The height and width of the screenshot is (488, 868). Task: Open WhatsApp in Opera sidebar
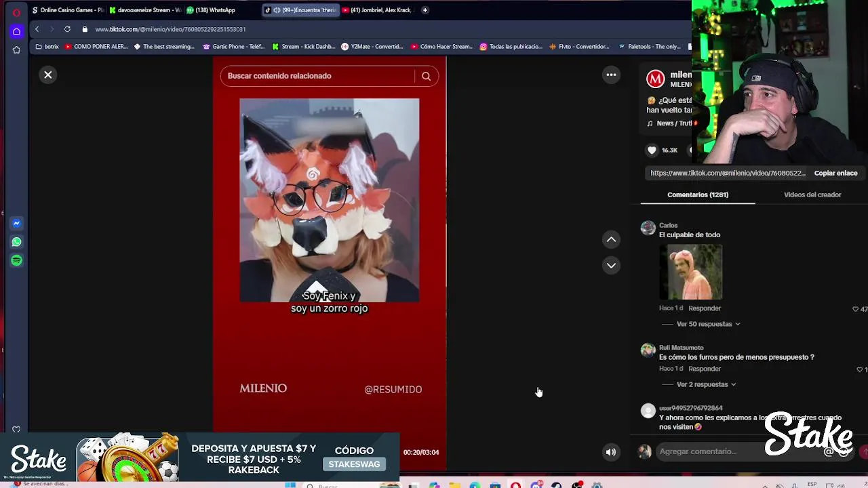tap(16, 242)
